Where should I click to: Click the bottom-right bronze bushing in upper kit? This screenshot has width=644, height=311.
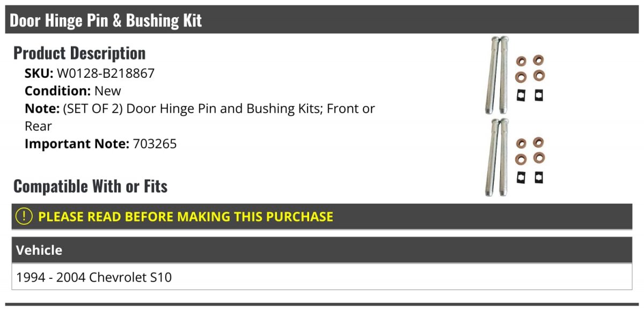point(538,76)
